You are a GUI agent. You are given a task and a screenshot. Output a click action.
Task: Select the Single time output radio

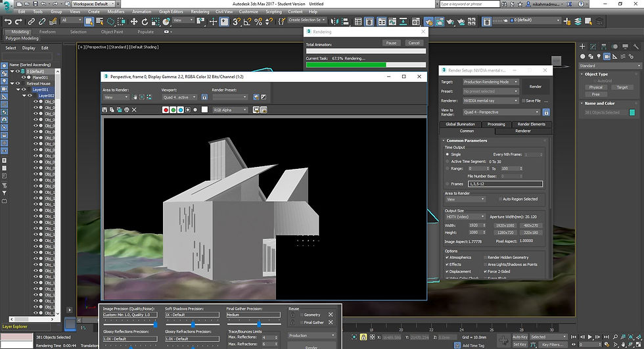448,154
